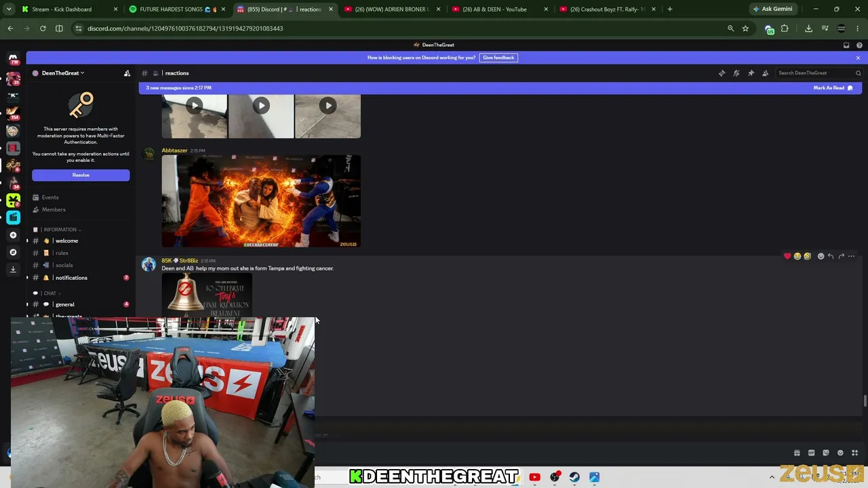
Task: Forward the 85K Str8Biz message
Action: (x=841, y=256)
